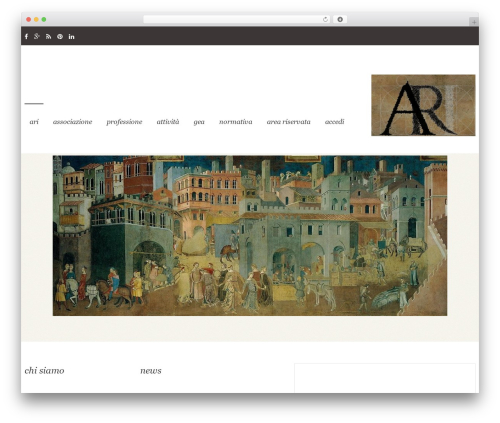
Task: Click the 'news' heading
Action: point(151,371)
